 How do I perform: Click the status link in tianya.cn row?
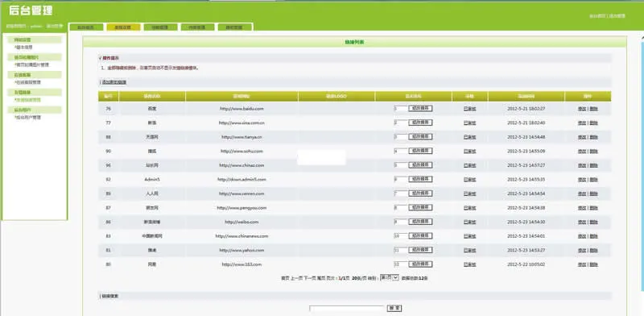click(469, 137)
